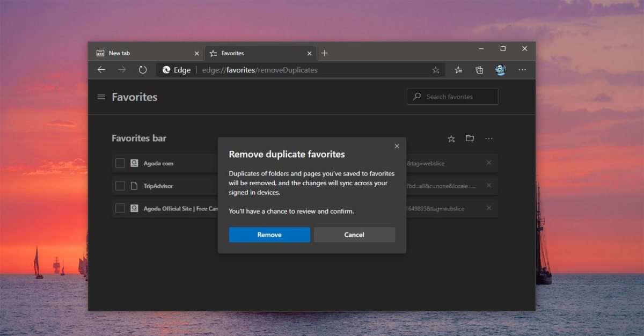
Task: Cancel the remove duplicates dialog
Action: [x=354, y=235]
